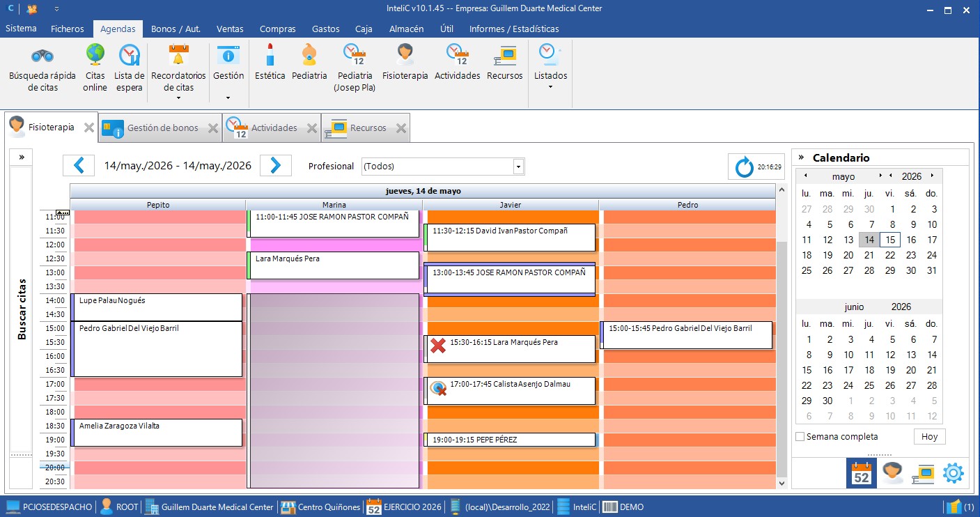Open the Pediatria agenda icon
This screenshot has height=517, width=980.
pos(309,54)
